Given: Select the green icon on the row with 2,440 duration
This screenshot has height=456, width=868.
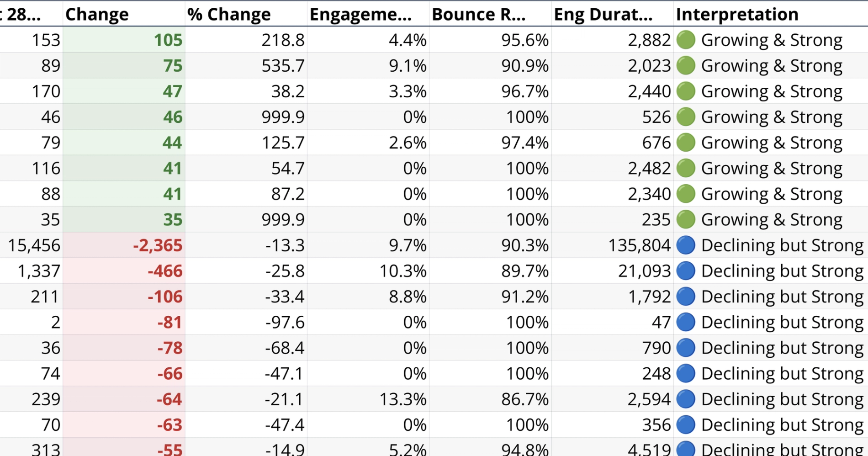Looking at the screenshot, I should point(686,91).
